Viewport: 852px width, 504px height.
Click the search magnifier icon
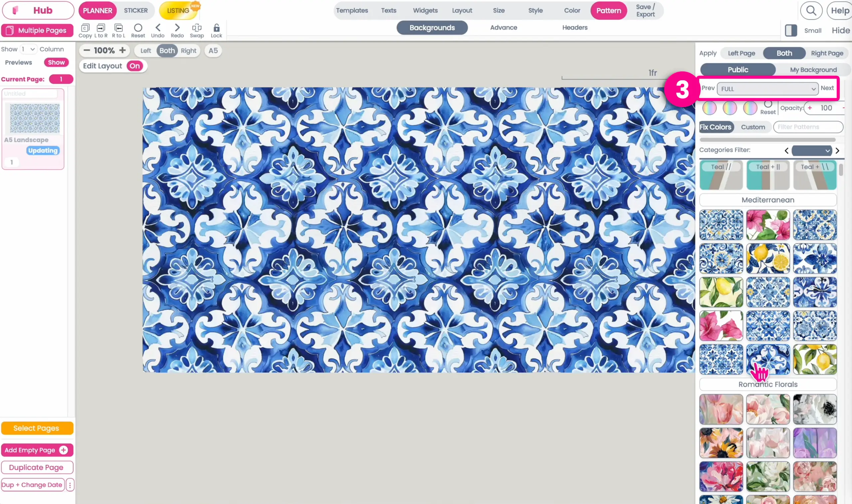(811, 11)
